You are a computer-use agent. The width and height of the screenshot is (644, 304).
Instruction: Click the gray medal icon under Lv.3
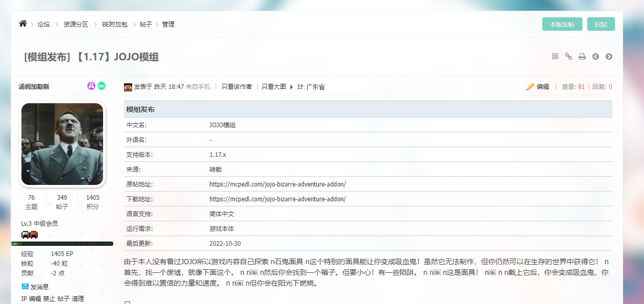pyautogui.click(x=25, y=235)
